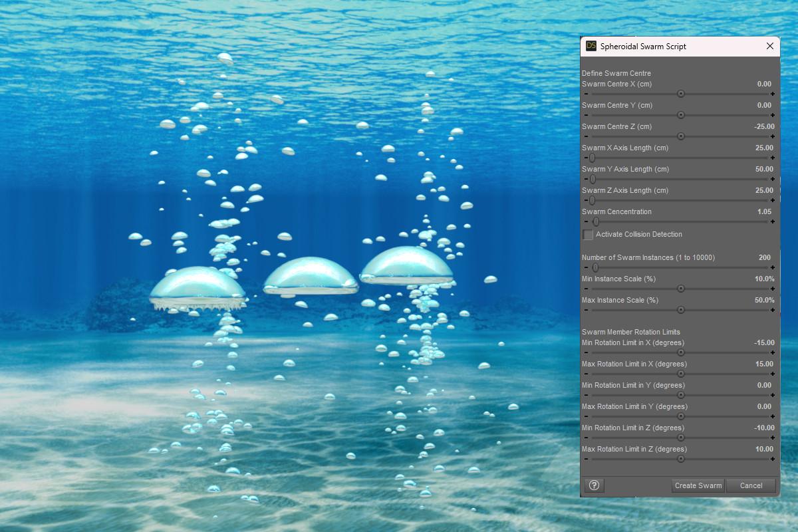
Task: Click the Max Instance Scale slider handle
Action: [681, 310]
